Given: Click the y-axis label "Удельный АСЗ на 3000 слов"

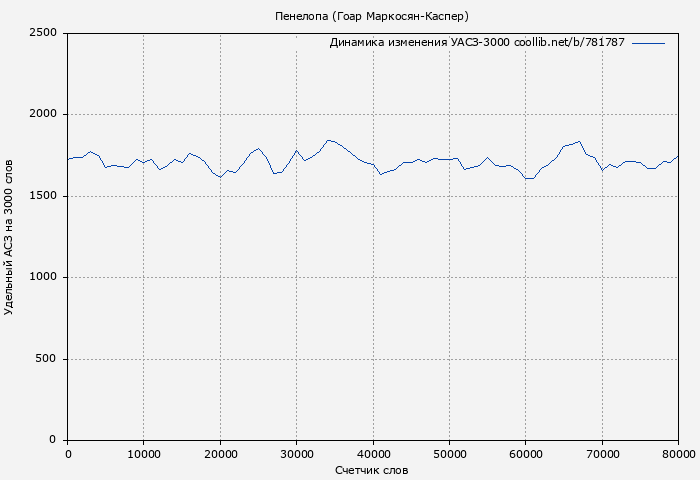Looking at the screenshot, I should pyautogui.click(x=10, y=237).
